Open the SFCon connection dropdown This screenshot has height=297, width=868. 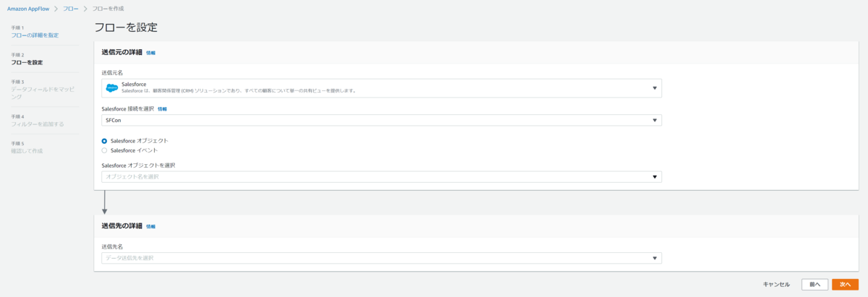(382, 120)
